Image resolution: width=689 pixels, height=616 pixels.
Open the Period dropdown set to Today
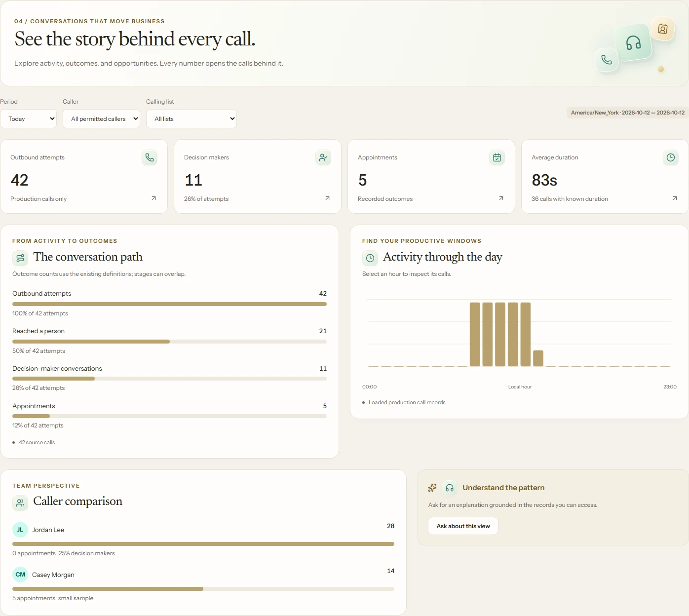[28, 119]
